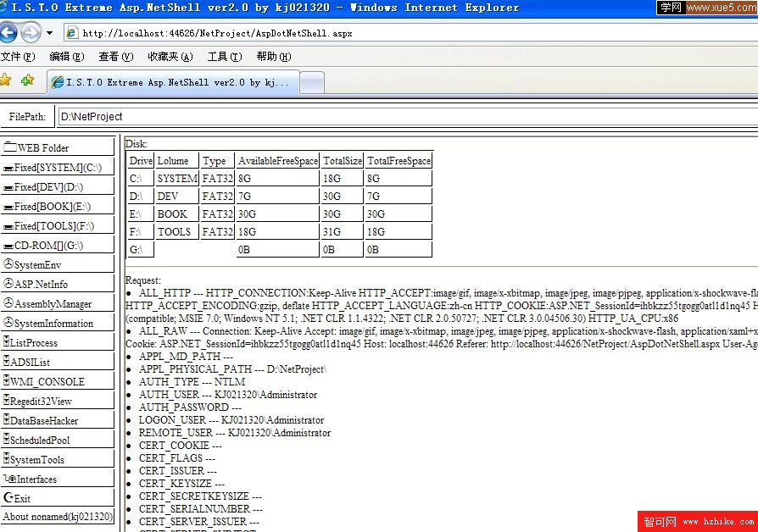This screenshot has height=532, width=758.
Task: Click the drive icon beside CD-ROM[](G:\)
Action: pyautogui.click(x=8, y=247)
